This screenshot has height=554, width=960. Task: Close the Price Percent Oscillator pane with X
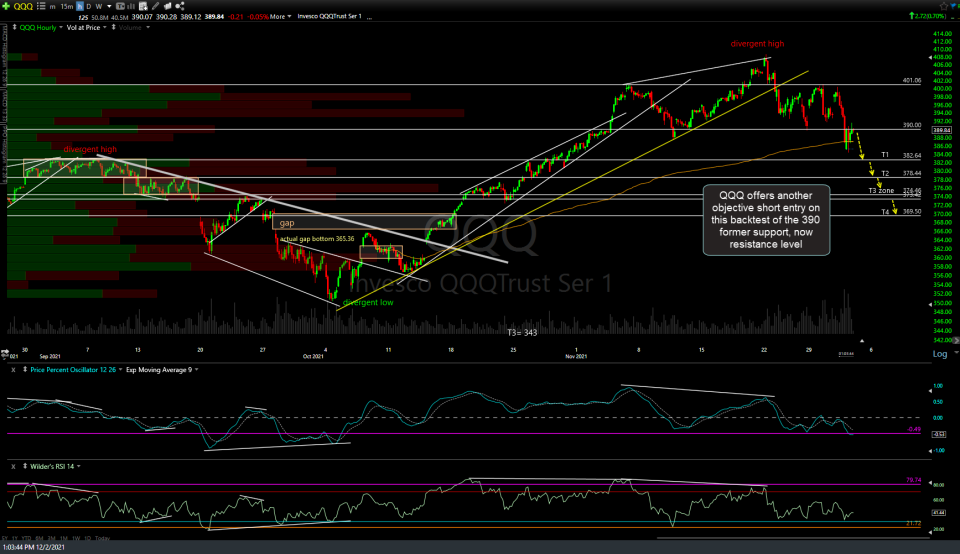click(x=13, y=370)
